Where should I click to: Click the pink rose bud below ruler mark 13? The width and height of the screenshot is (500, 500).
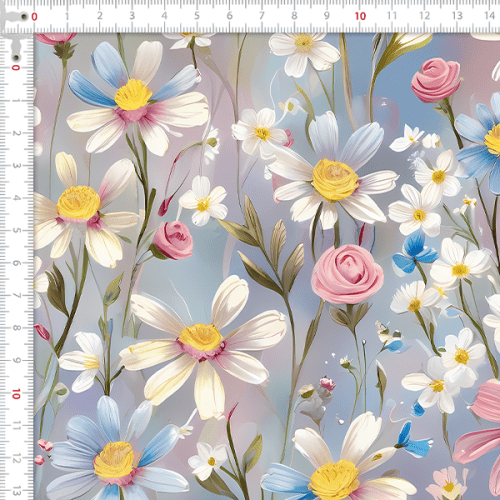click(x=436, y=80)
